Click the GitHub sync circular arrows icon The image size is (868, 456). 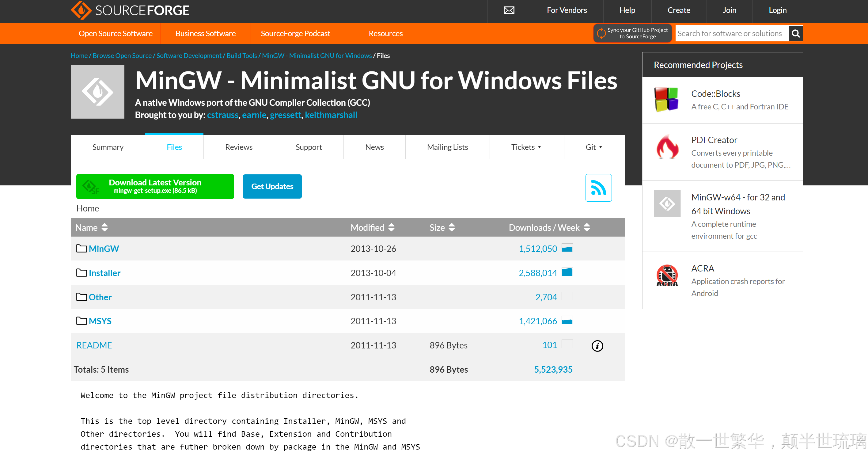click(601, 33)
